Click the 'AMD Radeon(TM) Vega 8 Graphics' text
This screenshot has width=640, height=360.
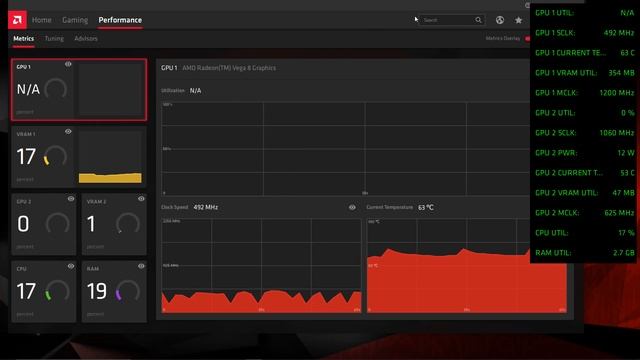229,68
